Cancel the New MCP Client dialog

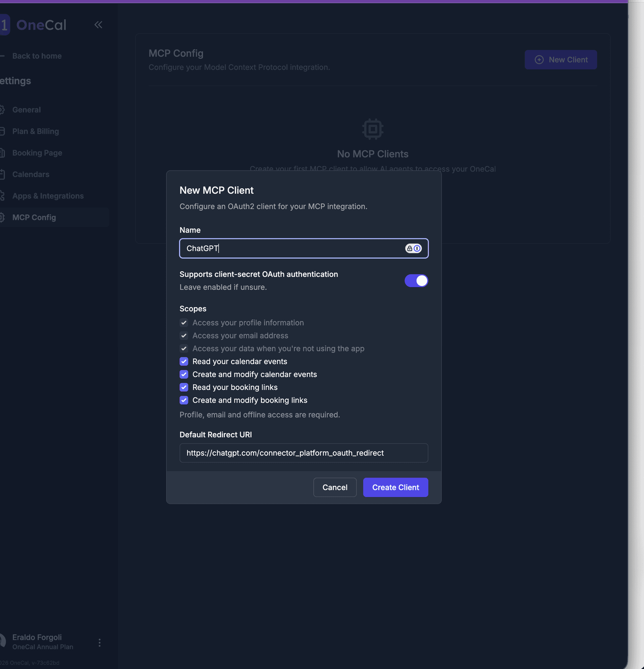tap(335, 487)
